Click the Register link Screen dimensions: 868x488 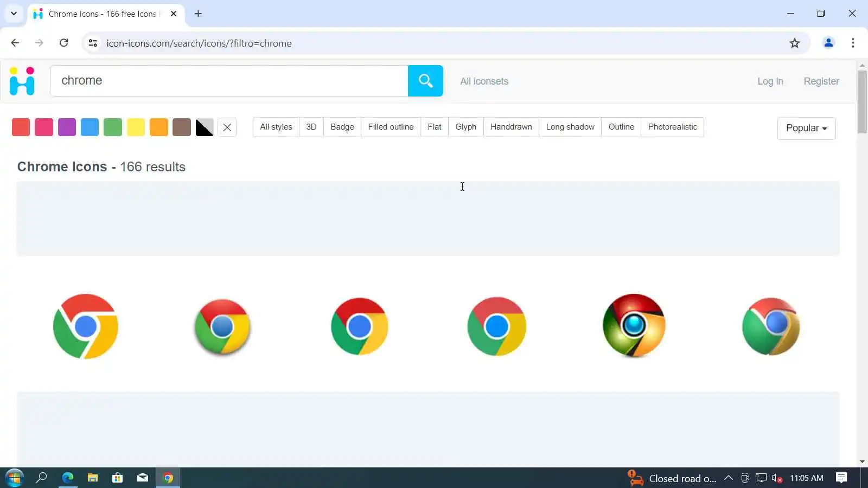coord(821,81)
